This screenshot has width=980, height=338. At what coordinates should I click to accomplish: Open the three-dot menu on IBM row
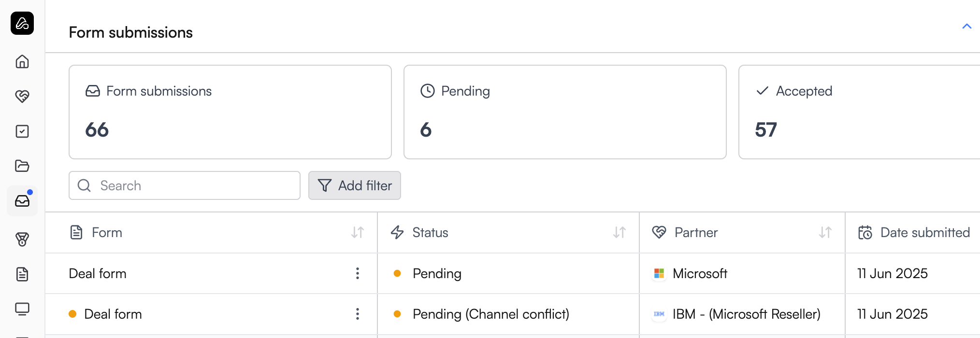pos(358,314)
